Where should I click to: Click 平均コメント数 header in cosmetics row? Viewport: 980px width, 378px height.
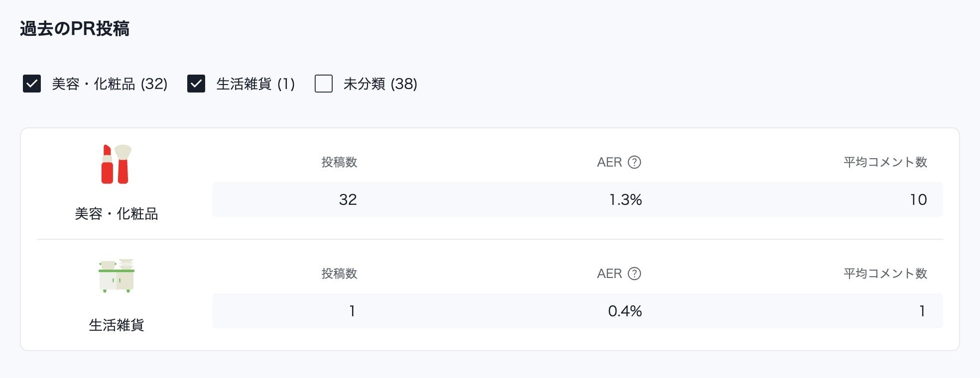coord(885,162)
